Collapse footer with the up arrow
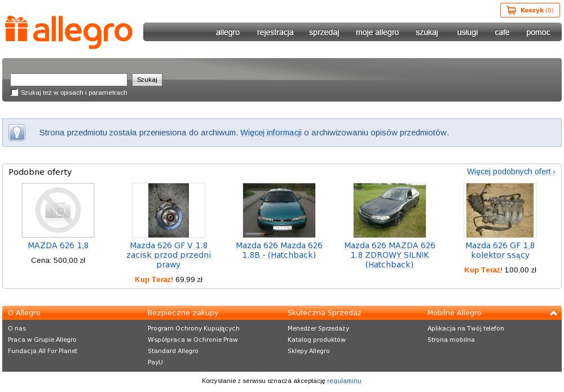Image resolution: width=564 pixels, height=392 pixels. (x=553, y=313)
